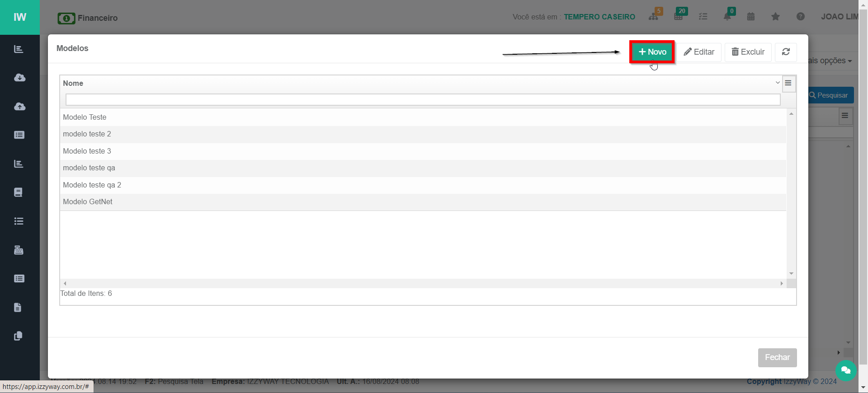Click the 'Total de Itens: 6' footer text
868x393 pixels.
(x=86, y=294)
